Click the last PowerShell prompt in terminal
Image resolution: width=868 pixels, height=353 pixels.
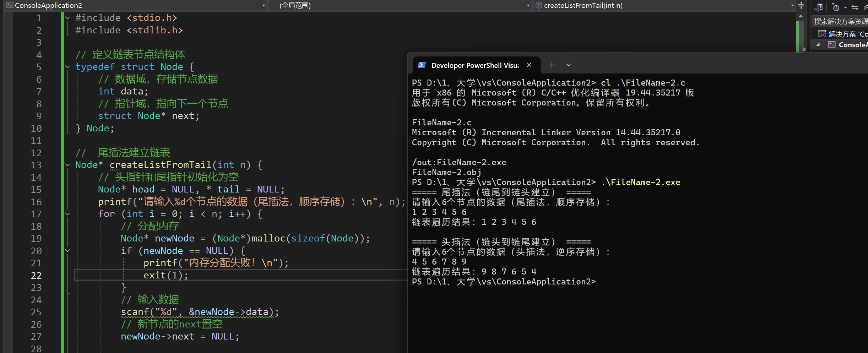click(504, 282)
